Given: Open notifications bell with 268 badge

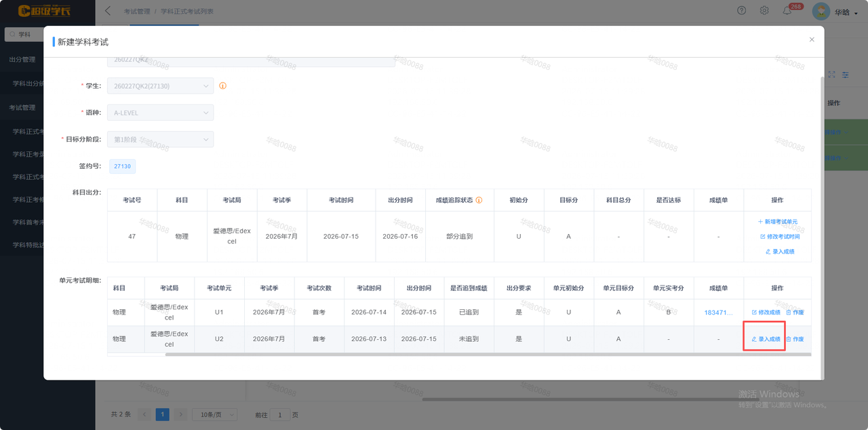Looking at the screenshot, I should [x=787, y=11].
